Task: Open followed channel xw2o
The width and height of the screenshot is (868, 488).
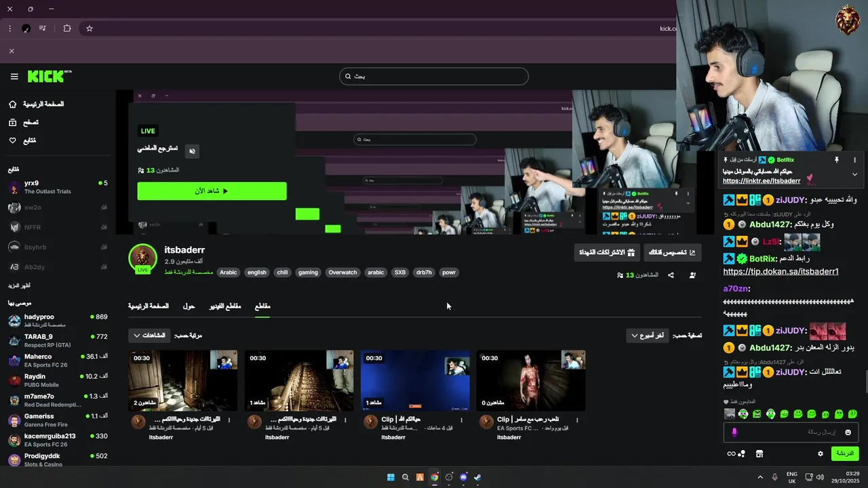Action: click(58, 207)
